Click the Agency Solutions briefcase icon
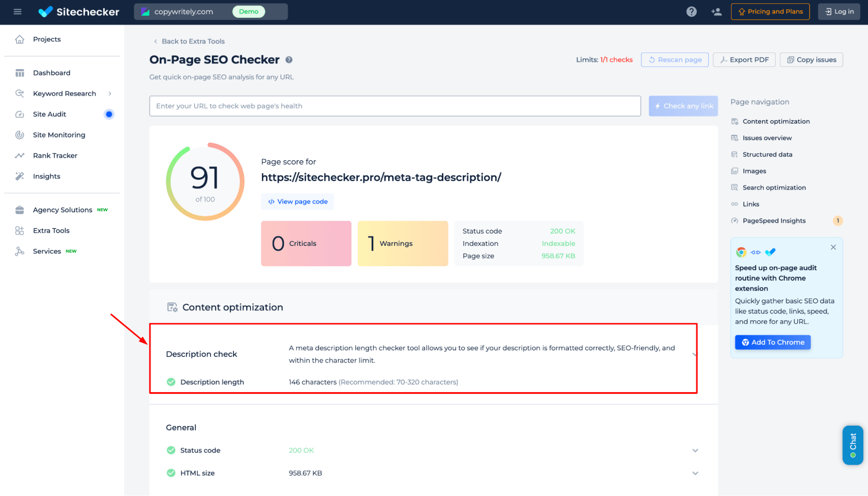This screenshot has height=496, width=868. [20, 210]
